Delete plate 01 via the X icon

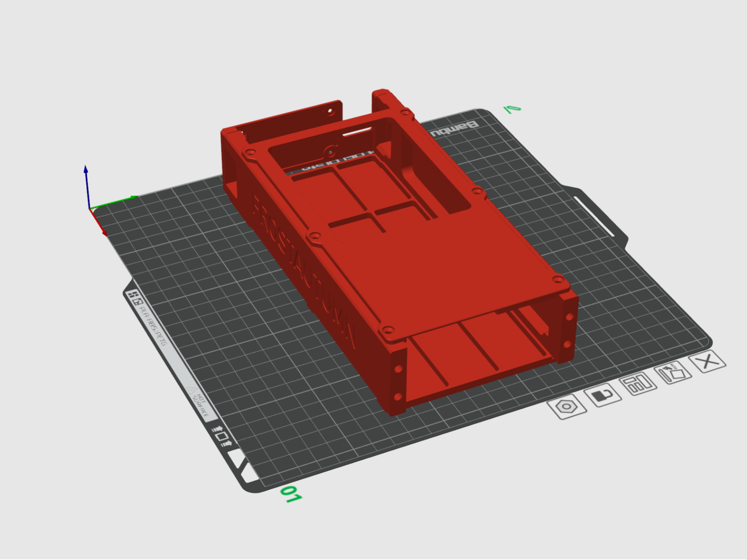tap(707, 362)
